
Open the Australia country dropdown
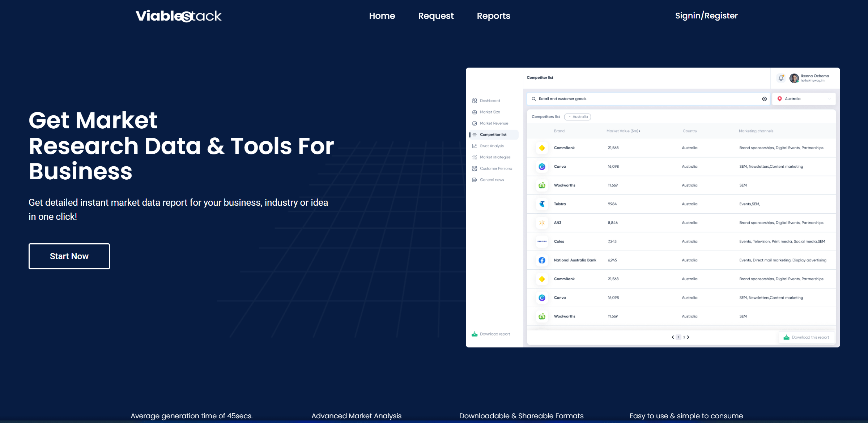[804, 99]
